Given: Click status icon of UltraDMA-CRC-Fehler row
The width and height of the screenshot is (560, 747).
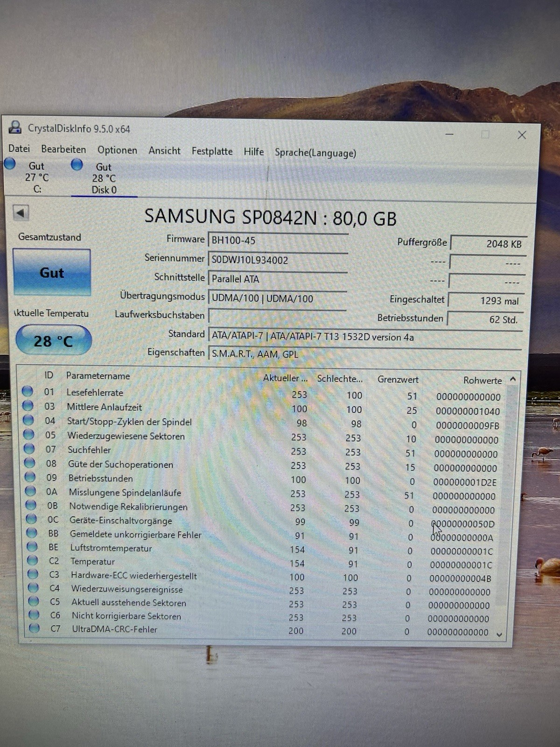Looking at the screenshot, I should tap(35, 628).
